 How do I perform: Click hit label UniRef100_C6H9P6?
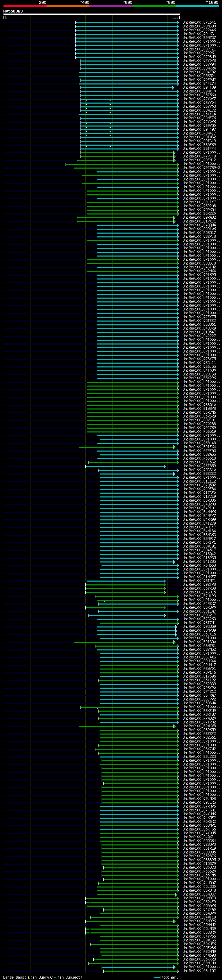(199, 921)
